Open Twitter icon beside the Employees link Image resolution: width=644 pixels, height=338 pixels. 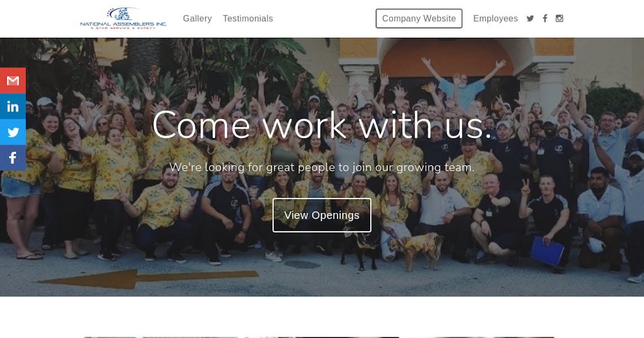coord(530,19)
